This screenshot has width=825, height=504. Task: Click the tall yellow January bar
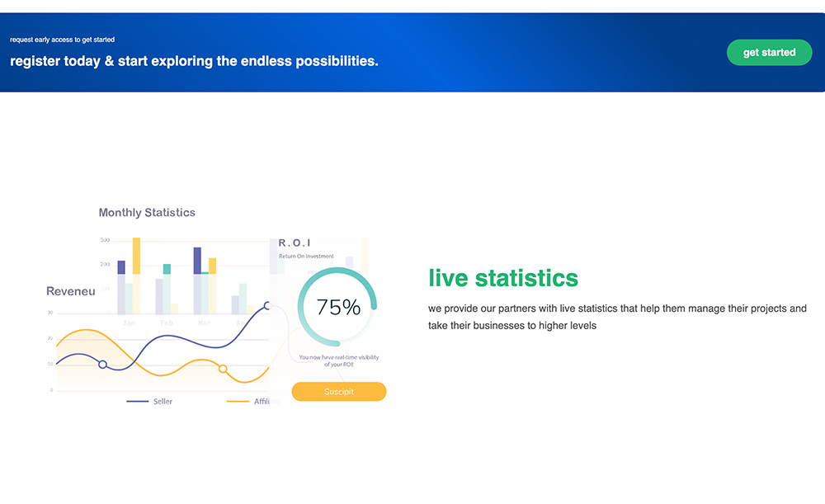pyautogui.click(x=136, y=256)
